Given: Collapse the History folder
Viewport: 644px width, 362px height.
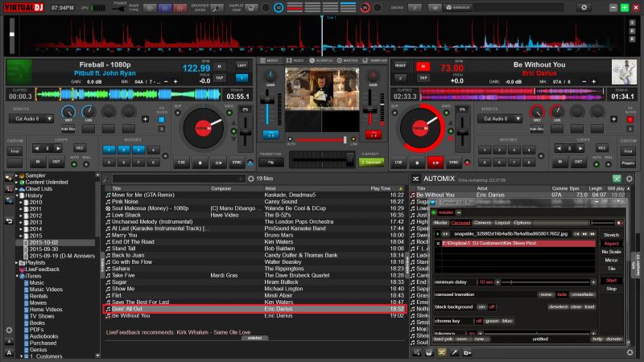Looking at the screenshot, I should pyautogui.click(x=16, y=195).
